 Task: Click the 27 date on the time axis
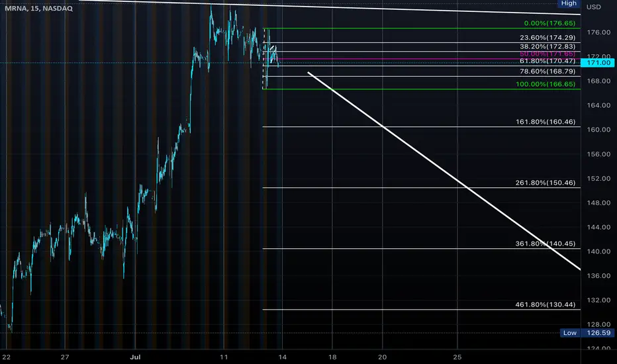click(65, 357)
